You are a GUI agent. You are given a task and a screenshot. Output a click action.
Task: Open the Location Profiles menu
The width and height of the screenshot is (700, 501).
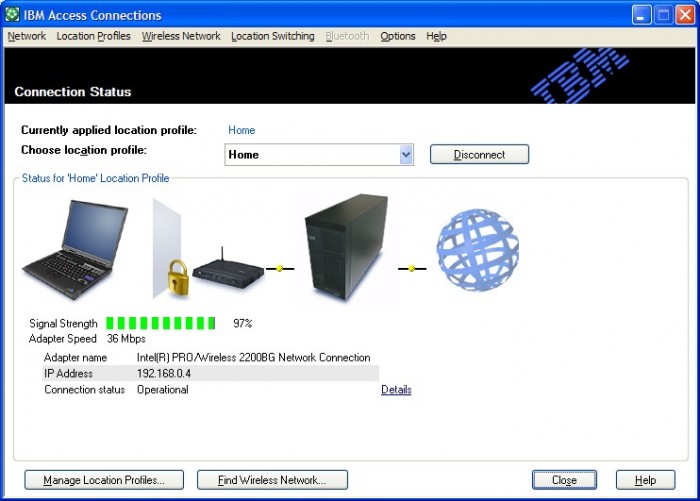tap(93, 36)
